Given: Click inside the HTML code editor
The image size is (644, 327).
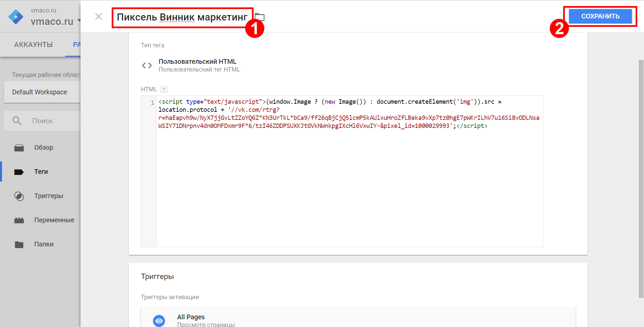Looking at the screenshot, I should tap(349, 185).
